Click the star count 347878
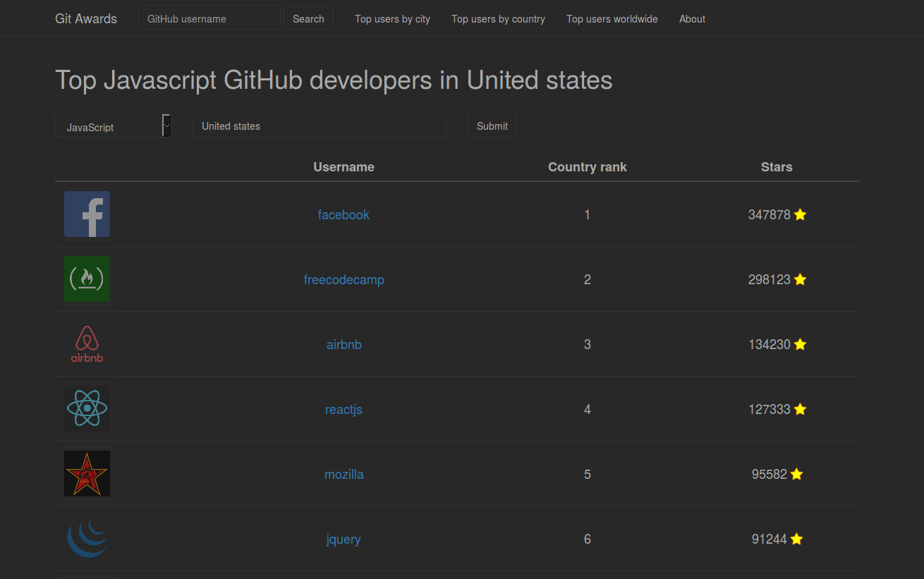Image resolution: width=924 pixels, height=579 pixels. coord(770,215)
